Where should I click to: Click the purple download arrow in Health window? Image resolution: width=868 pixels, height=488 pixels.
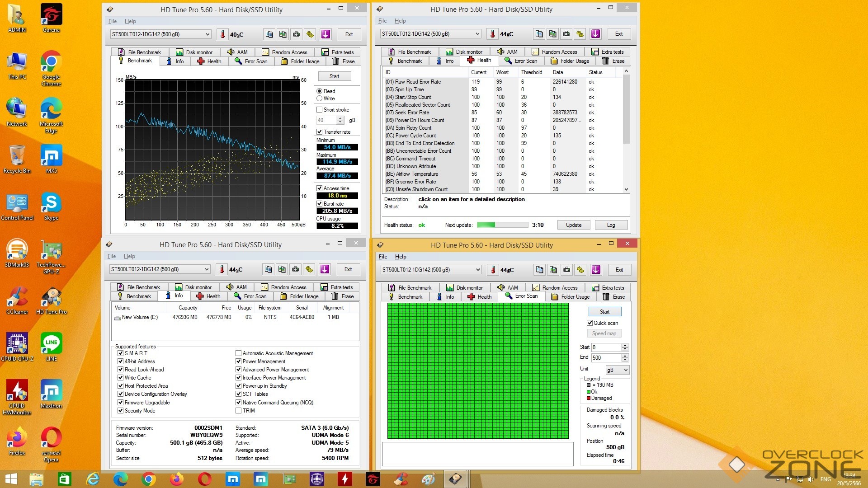pyautogui.click(x=595, y=34)
